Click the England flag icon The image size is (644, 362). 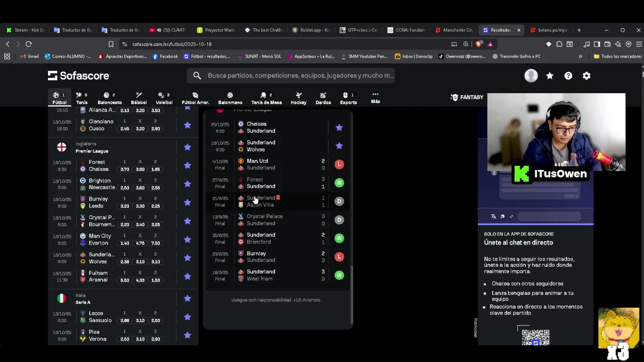61,147
